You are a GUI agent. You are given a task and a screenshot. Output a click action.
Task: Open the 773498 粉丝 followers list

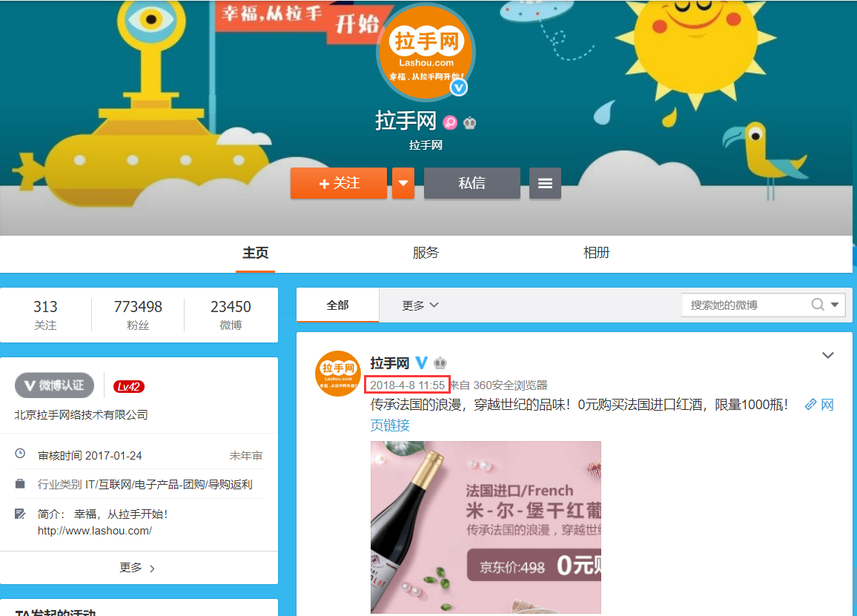click(138, 315)
